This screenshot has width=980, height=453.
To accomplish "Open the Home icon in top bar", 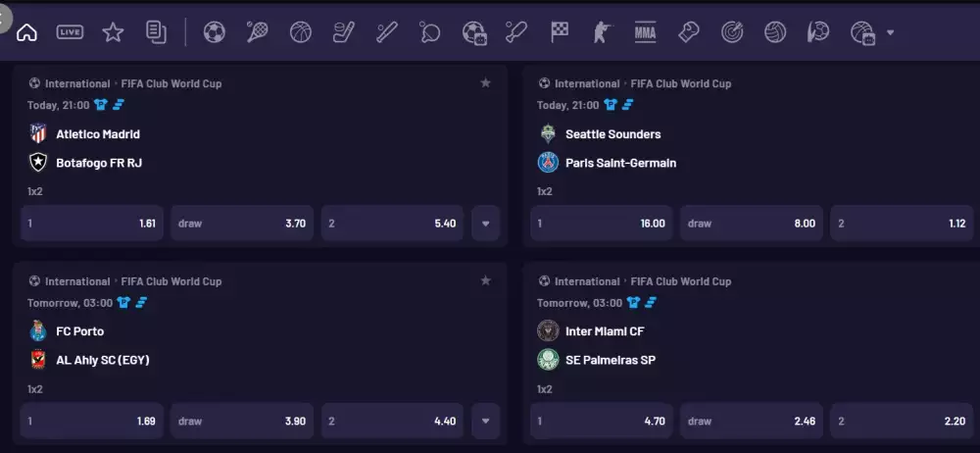I will tap(26, 32).
